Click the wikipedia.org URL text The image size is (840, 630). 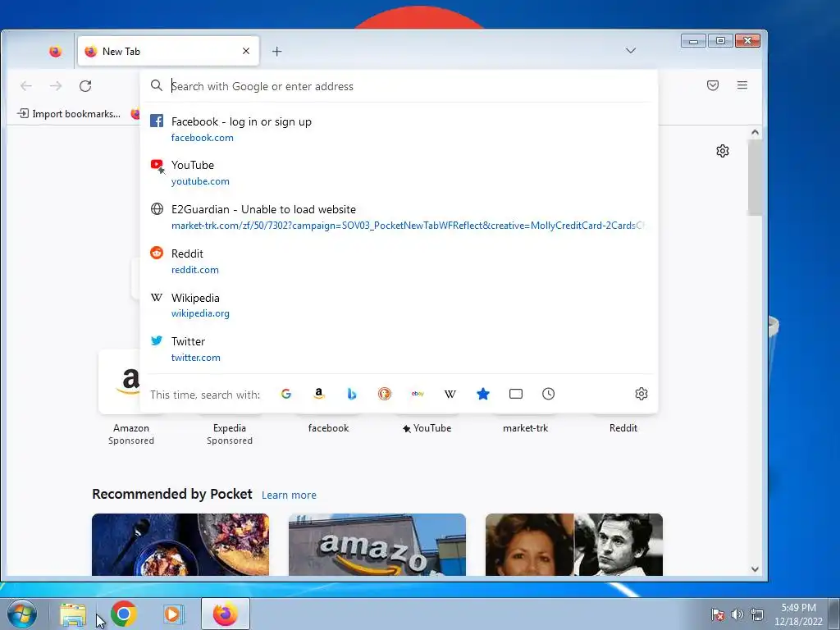[200, 313]
